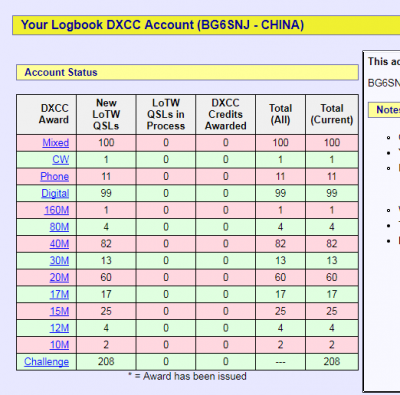Screen dimensions: 400x395
Task: Click the '---' cell in the Challenge row
Action: (x=280, y=362)
